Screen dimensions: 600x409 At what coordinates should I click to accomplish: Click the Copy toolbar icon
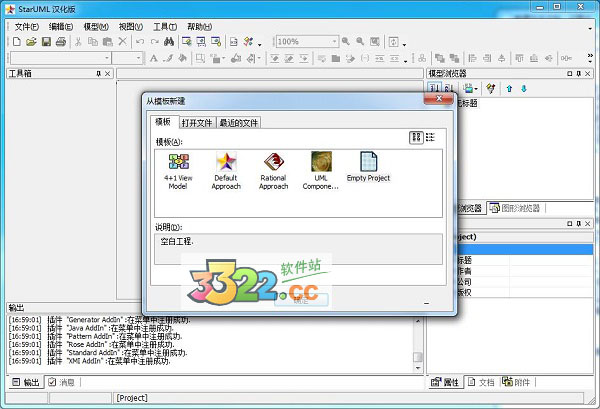click(93, 41)
